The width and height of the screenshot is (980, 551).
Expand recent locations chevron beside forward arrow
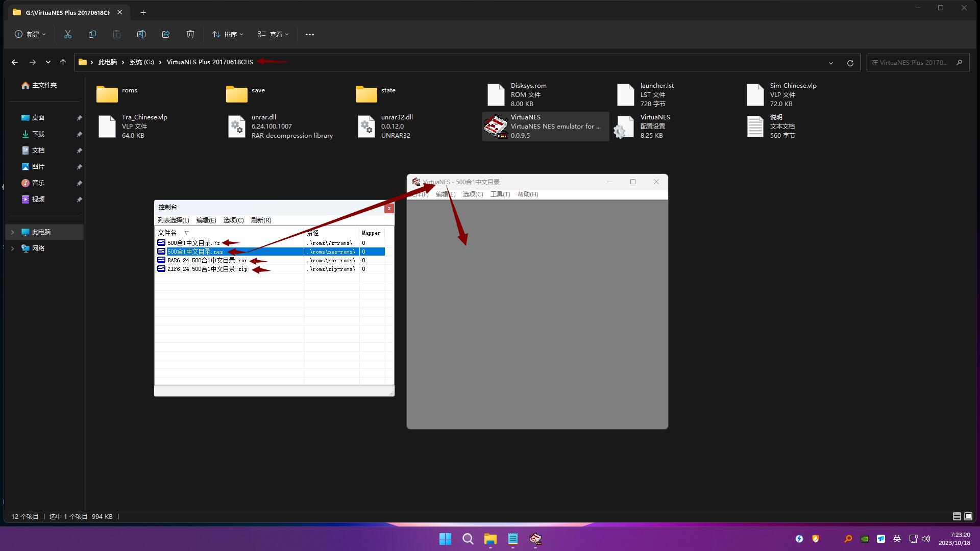pos(48,62)
